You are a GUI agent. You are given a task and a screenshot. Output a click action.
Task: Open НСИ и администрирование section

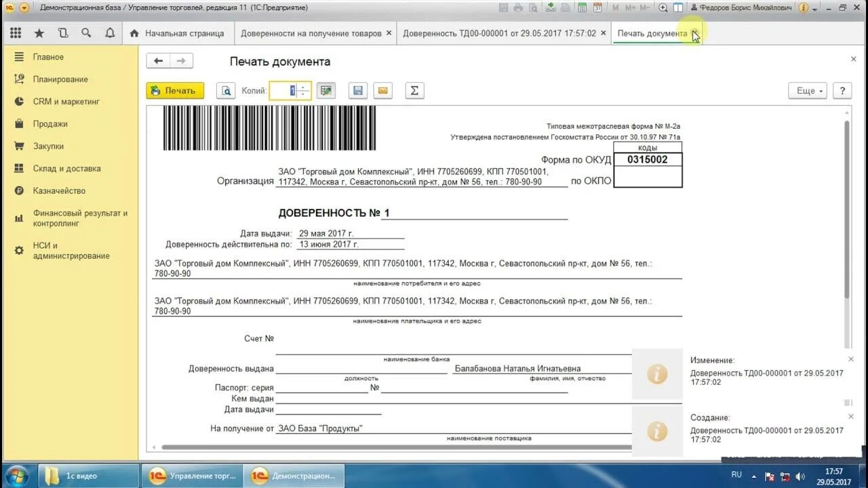tap(71, 251)
